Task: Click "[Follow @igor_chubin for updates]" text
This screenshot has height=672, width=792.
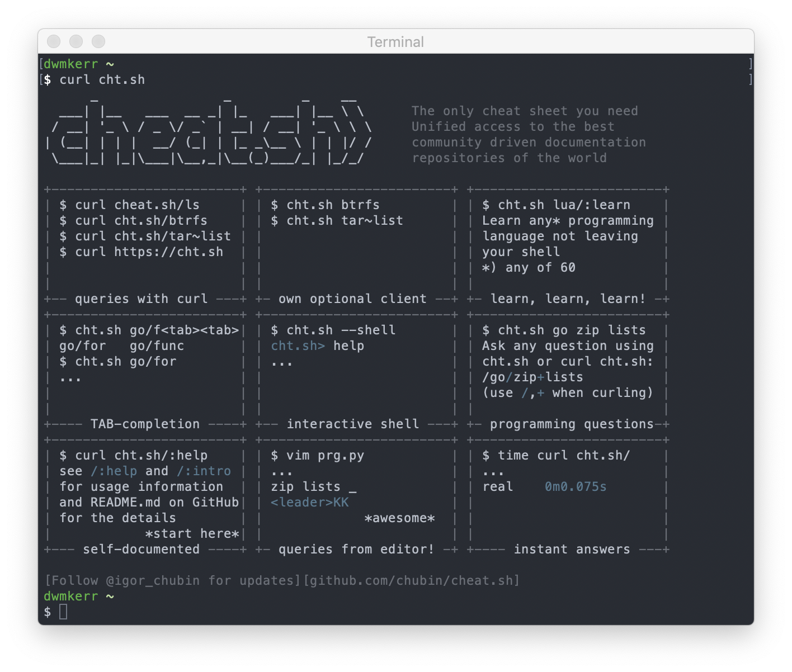Action: [173, 580]
